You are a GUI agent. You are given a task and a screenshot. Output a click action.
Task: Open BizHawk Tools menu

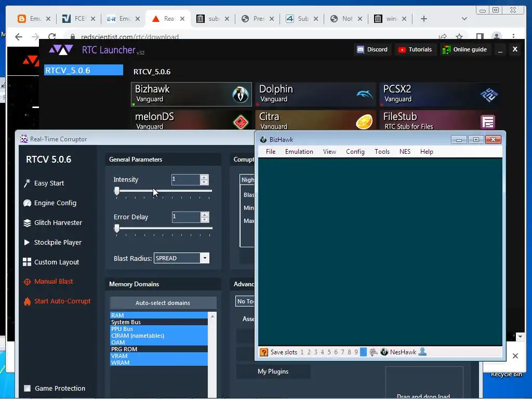tap(382, 152)
